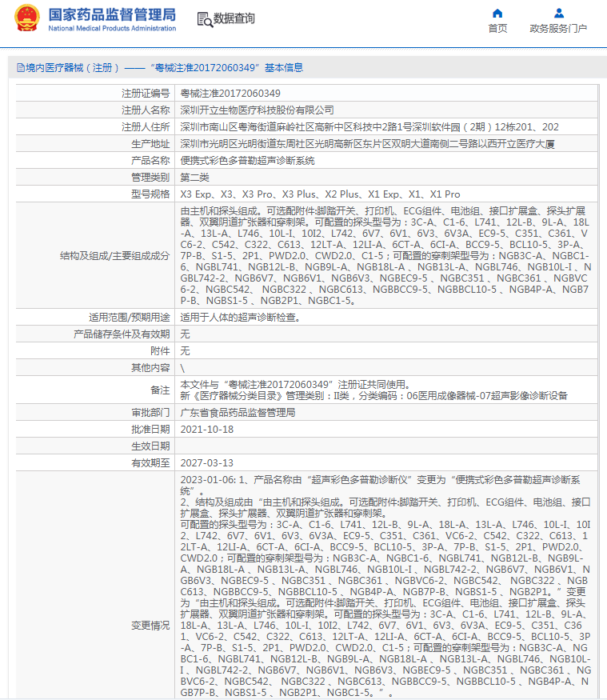Click the national emblem logo

(26, 18)
